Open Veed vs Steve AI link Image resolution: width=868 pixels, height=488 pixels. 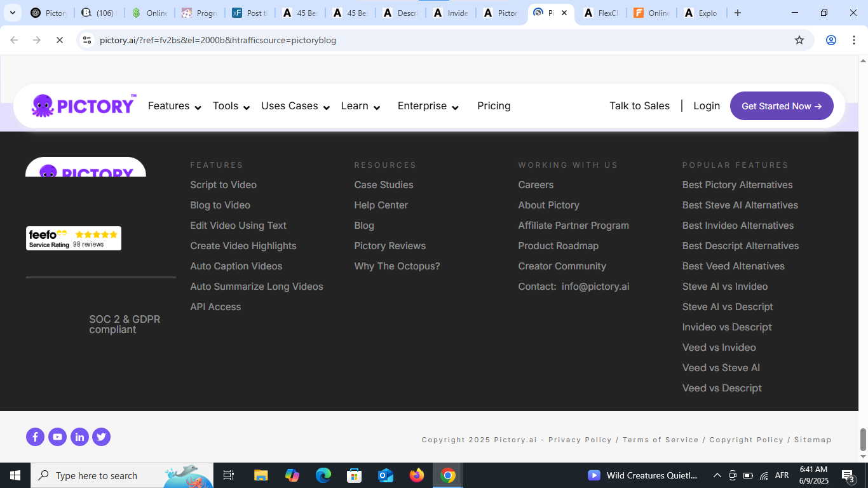[721, 368]
